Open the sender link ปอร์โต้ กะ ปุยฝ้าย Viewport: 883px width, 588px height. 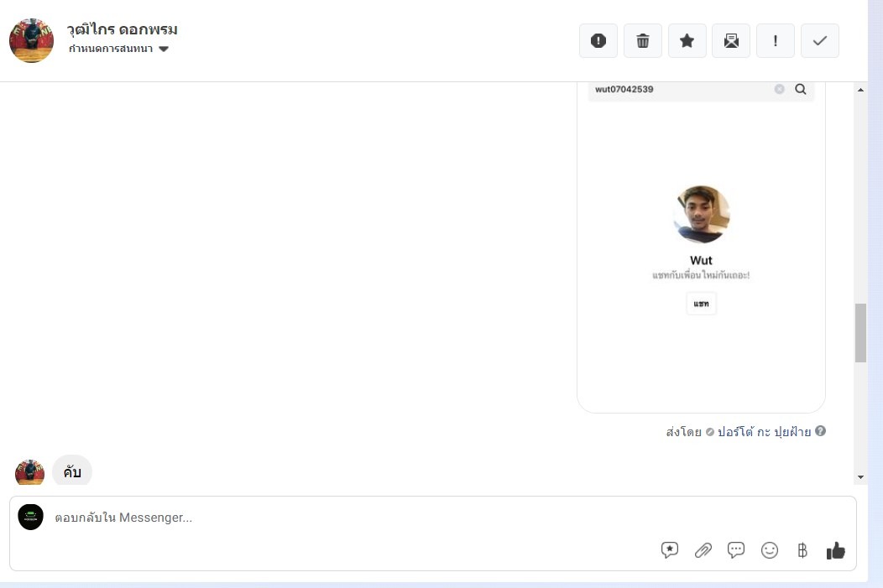pos(764,432)
